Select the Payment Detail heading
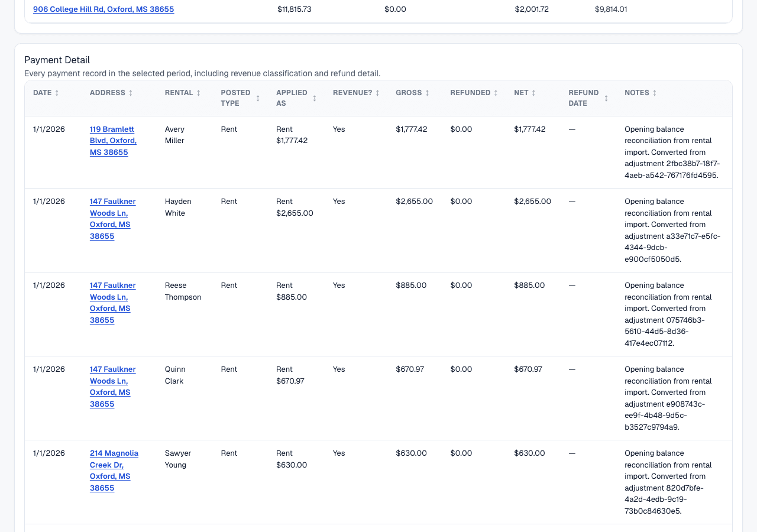 [x=57, y=60]
